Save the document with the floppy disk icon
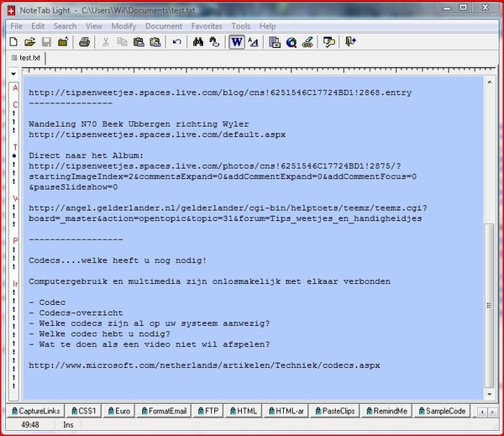The height and width of the screenshot is (436, 504). point(46,42)
